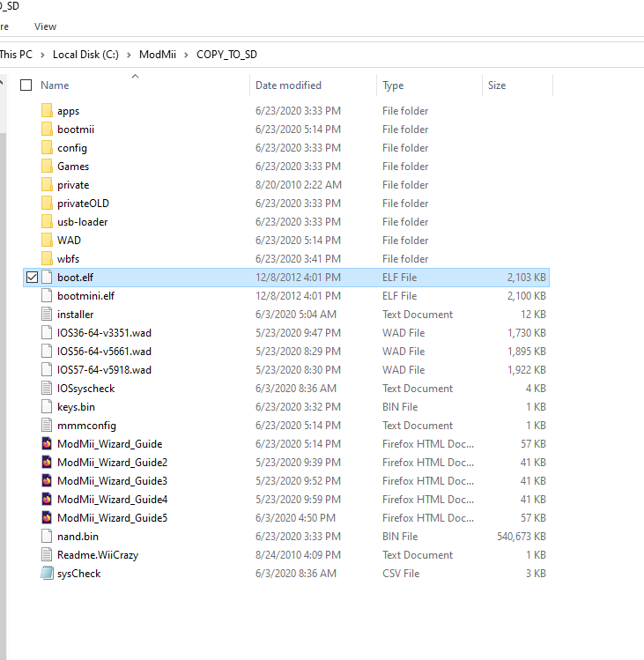The image size is (644, 660).
Task: Click the bootmini.elf file icon
Action: click(48, 296)
